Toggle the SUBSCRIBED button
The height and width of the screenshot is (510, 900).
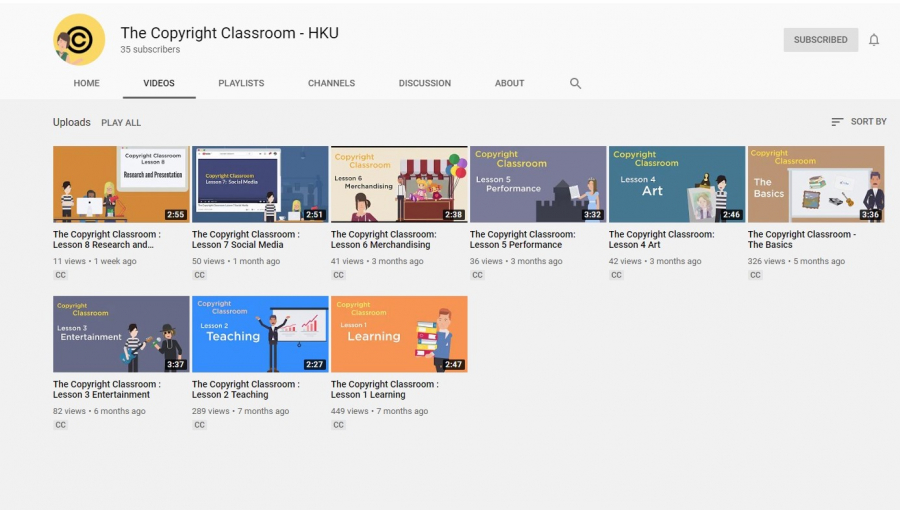820,40
